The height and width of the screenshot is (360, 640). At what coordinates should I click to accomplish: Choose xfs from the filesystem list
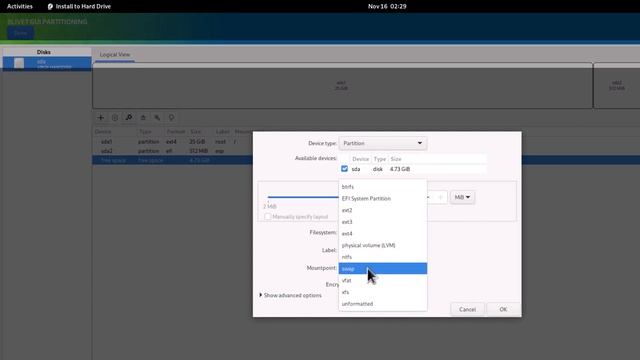point(383,292)
